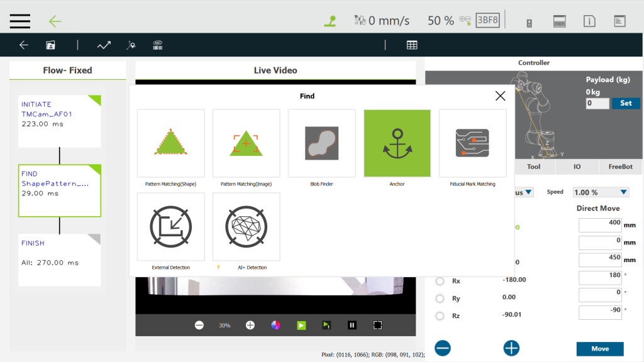Open External Detection option
This screenshot has width=644, height=362.
point(170,226)
